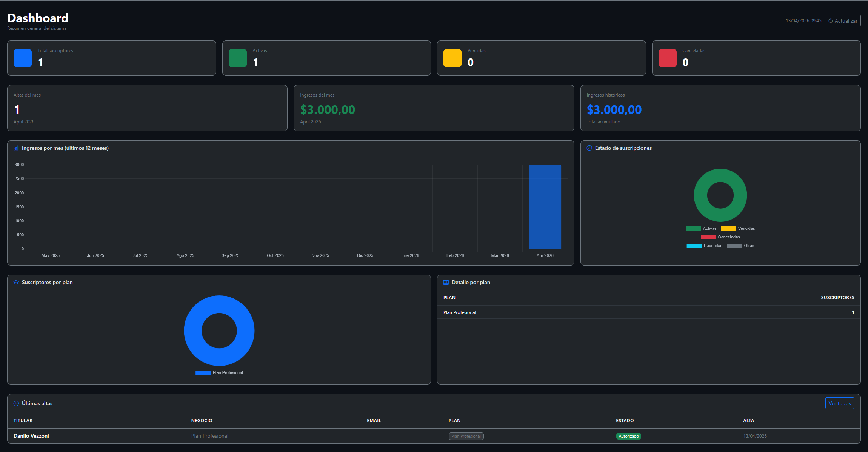Click the Plan Profesional row in Detalle por plan
This screenshot has width=868, height=452.
(x=649, y=312)
